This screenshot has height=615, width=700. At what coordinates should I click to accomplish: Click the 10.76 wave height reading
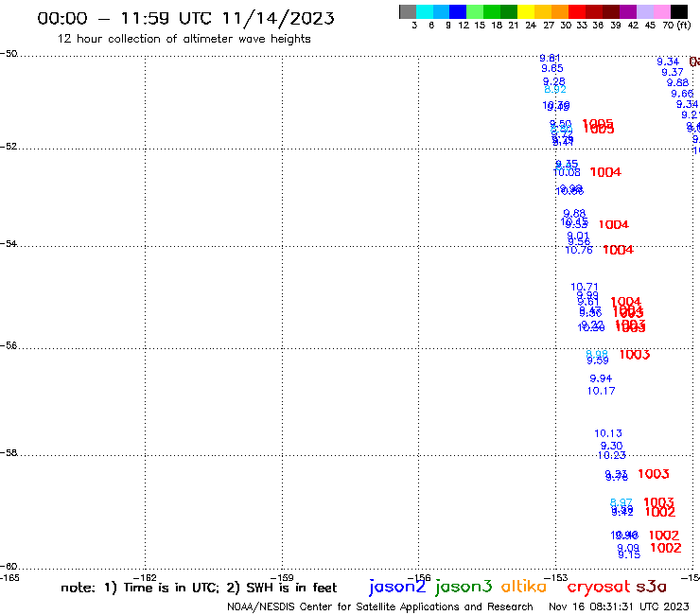point(579,250)
